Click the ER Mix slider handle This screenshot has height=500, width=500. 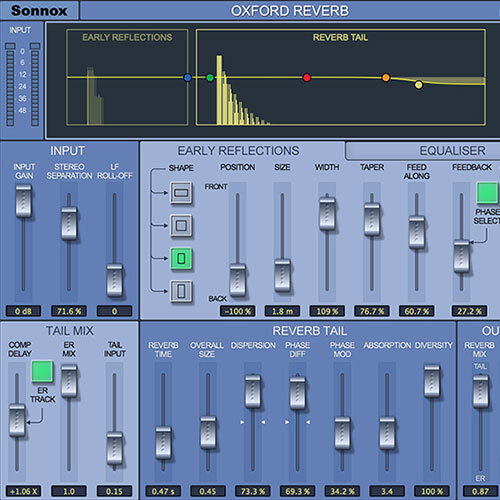click(x=69, y=381)
